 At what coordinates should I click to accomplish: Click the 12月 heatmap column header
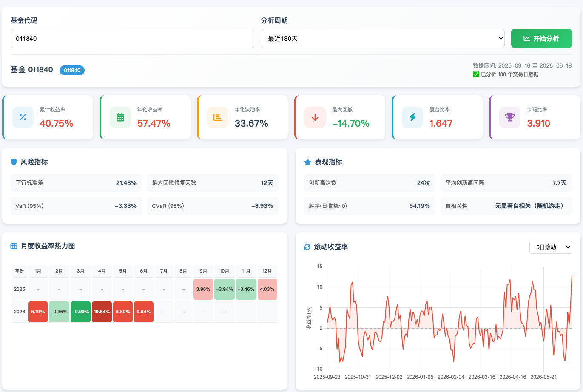tap(267, 271)
